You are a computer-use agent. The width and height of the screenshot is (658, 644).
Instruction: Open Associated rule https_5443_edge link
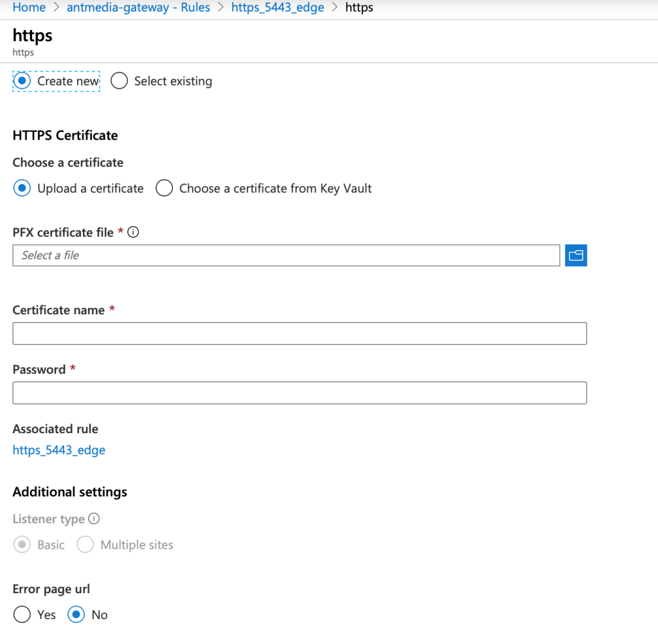pos(58,450)
